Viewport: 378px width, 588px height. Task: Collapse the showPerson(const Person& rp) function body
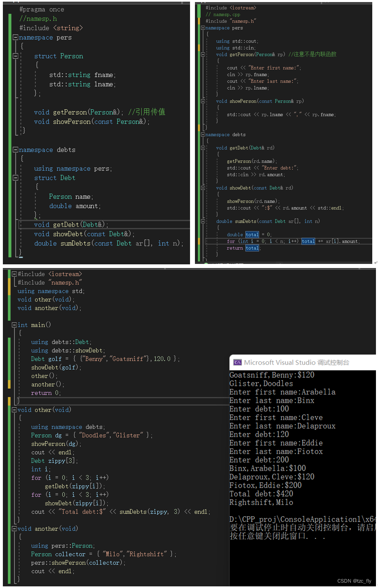[203, 101]
